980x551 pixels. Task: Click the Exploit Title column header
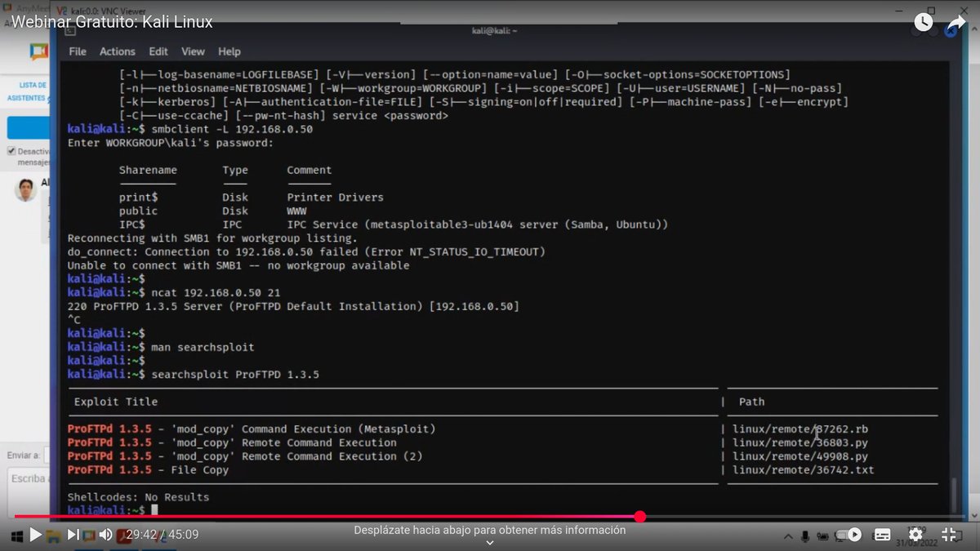click(x=116, y=402)
